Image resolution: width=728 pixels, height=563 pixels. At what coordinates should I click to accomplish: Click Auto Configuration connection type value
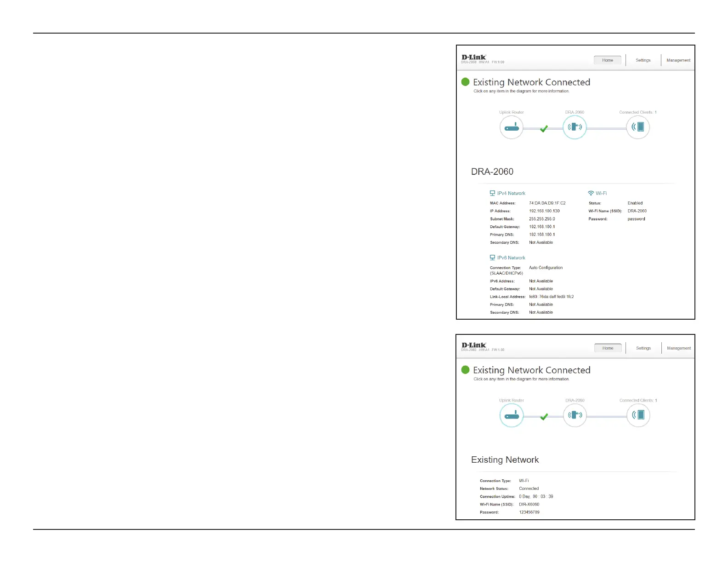pyautogui.click(x=546, y=268)
